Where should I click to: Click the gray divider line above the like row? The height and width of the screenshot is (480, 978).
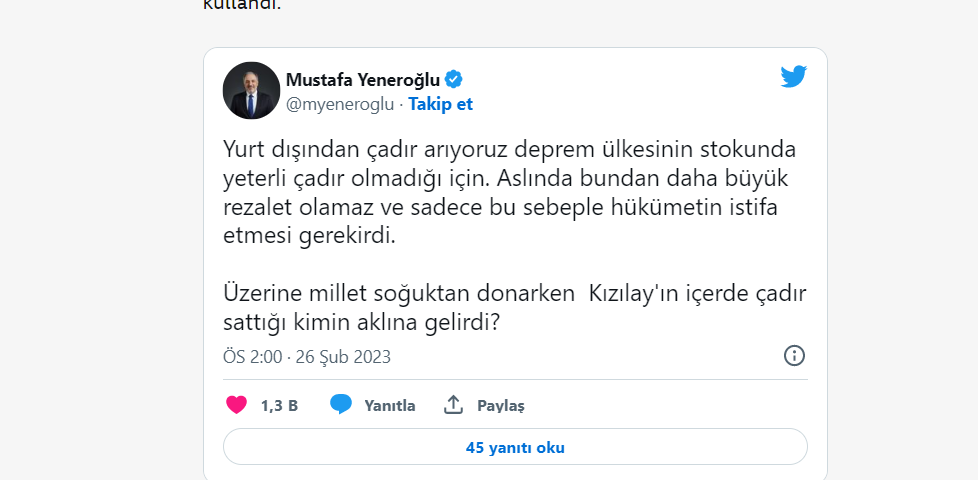point(515,379)
